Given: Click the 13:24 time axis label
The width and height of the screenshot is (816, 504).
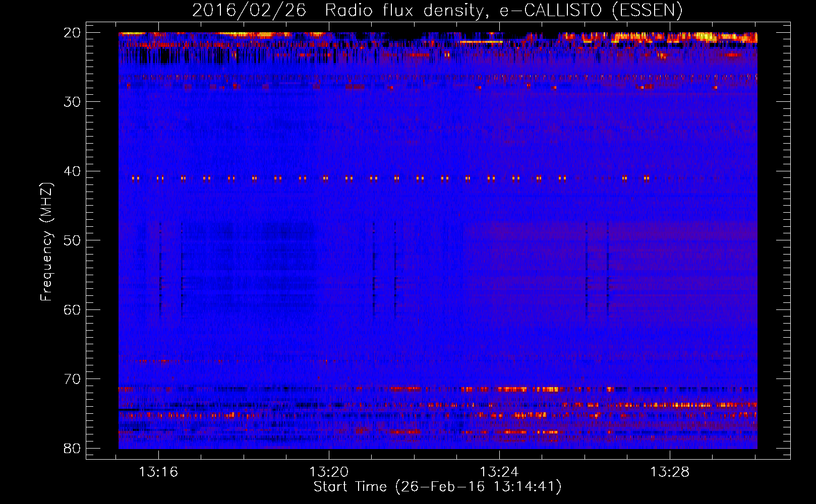Looking at the screenshot, I should 499,472.
